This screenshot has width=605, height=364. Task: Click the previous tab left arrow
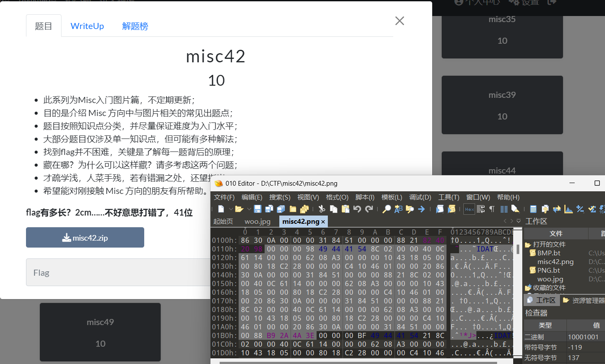click(x=505, y=221)
